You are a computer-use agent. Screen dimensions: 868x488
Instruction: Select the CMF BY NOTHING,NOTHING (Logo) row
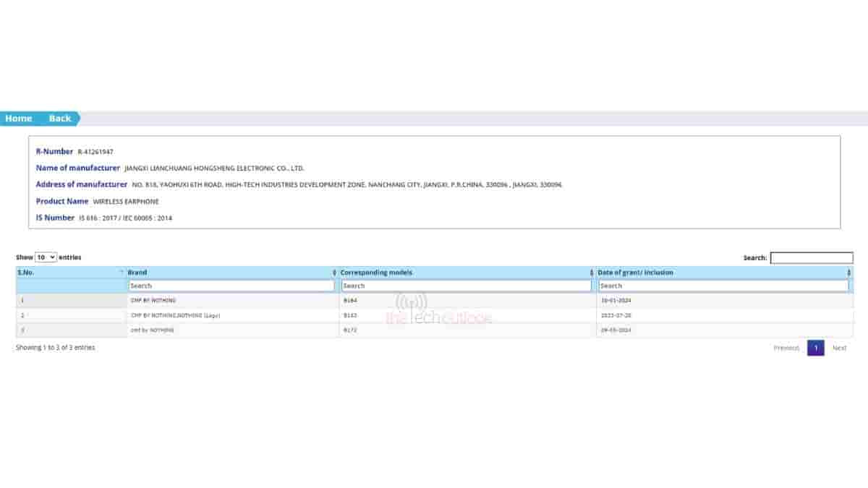174,315
